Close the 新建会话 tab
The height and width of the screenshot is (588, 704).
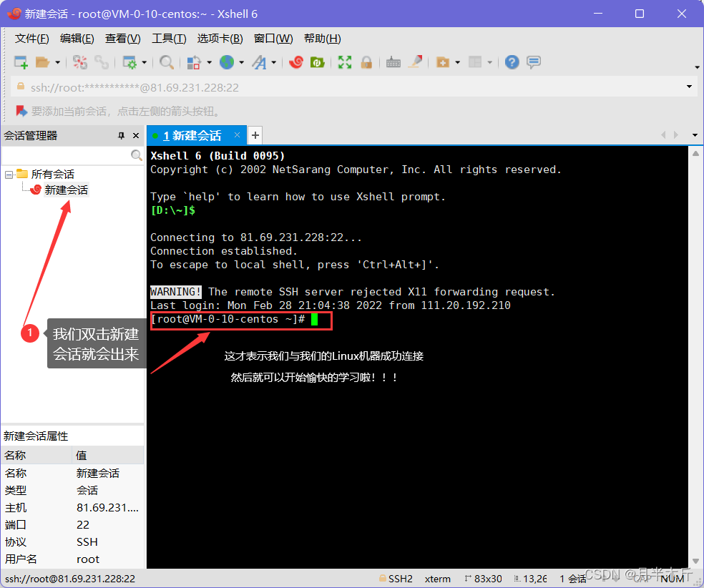coord(237,135)
